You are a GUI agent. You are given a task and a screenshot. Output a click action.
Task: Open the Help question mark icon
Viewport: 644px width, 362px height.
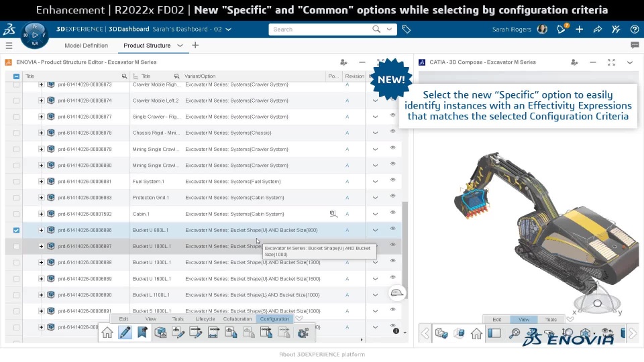click(x=634, y=29)
